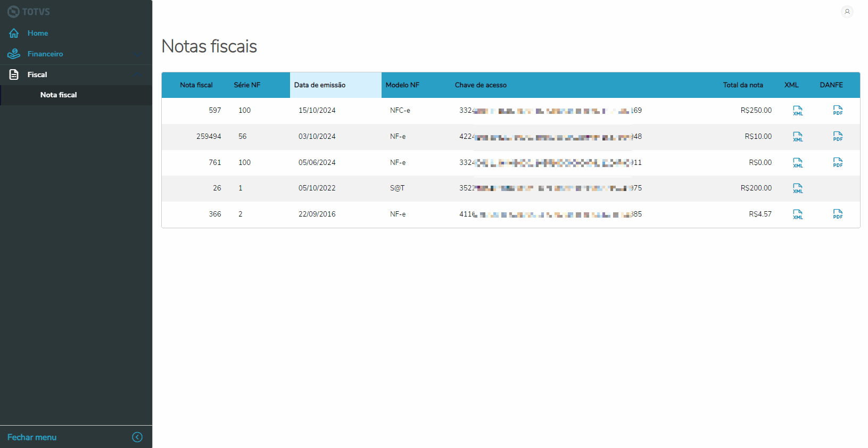This screenshot has width=868, height=448.
Task: Click the Home house icon
Action: click(14, 33)
